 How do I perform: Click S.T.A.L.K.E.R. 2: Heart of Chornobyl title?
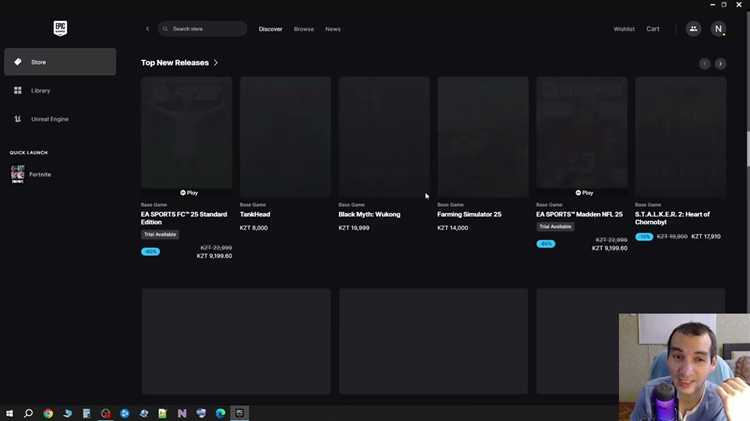click(x=673, y=218)
